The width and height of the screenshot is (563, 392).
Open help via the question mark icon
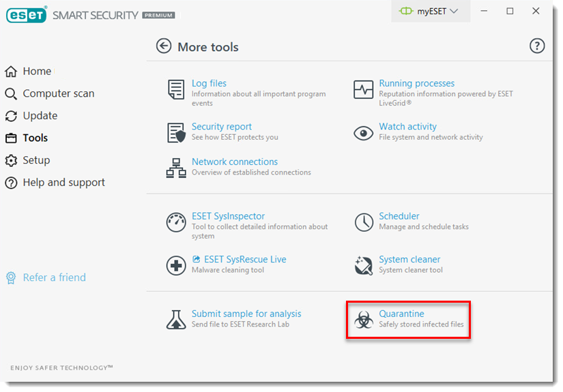[x=537, y=46]
